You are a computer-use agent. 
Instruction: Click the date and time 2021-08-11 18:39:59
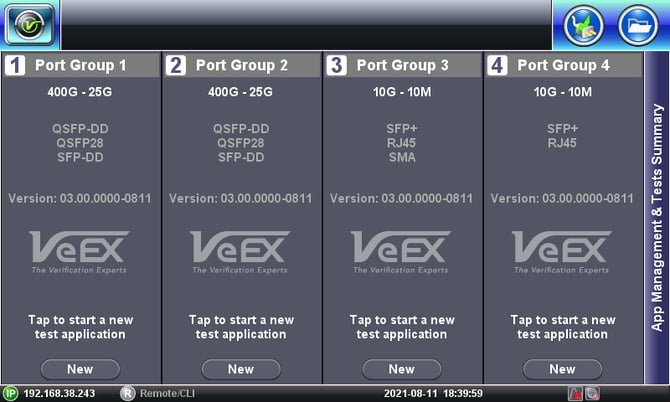[433, 393]
